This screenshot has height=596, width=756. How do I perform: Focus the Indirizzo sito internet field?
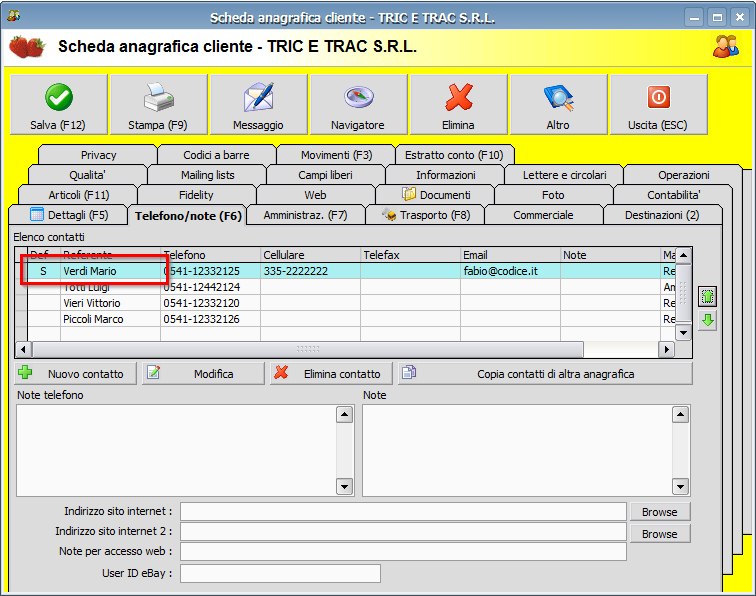(x=403, y=512)
